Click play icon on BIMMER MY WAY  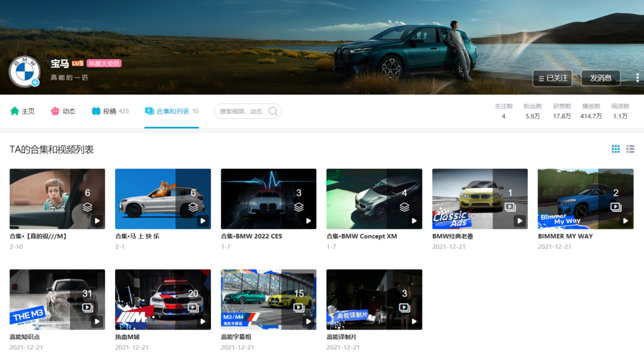[626, 221]
